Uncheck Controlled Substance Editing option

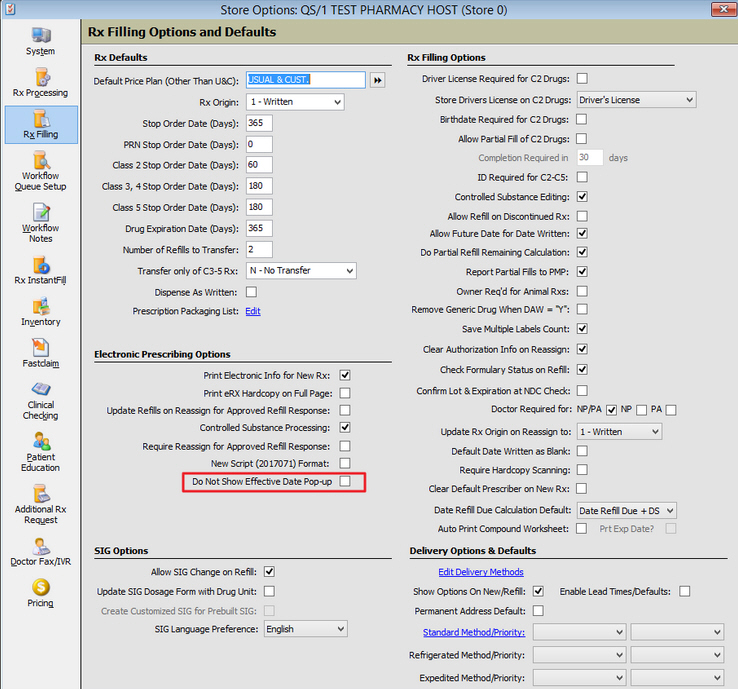582,197
